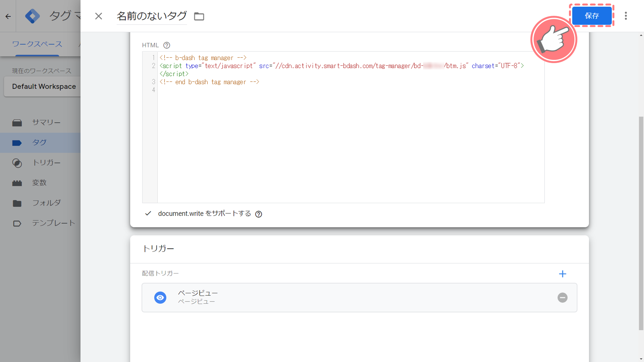644x362 pixels.
Task: Click the フォルダ folder icon
Action: 17,203
